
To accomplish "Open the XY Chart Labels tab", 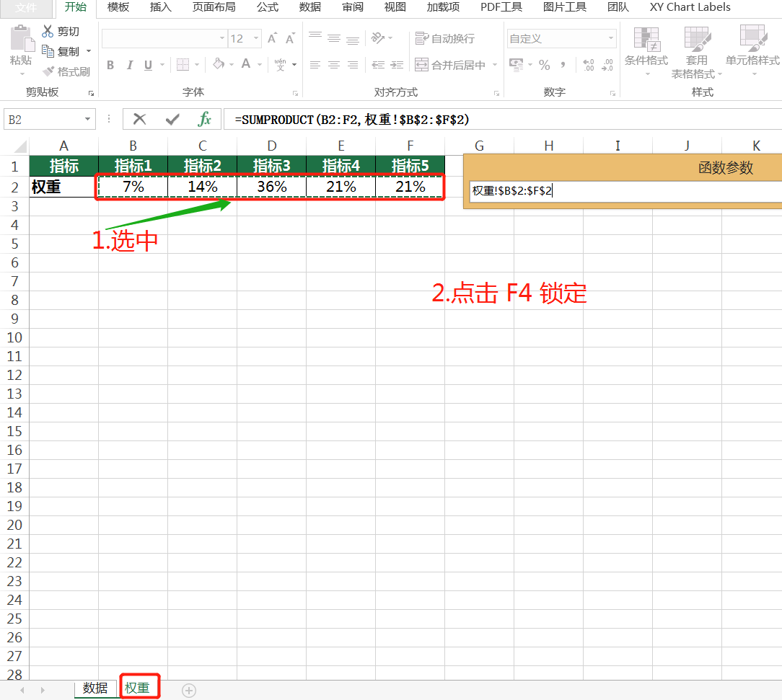I will tap(690, 7).
